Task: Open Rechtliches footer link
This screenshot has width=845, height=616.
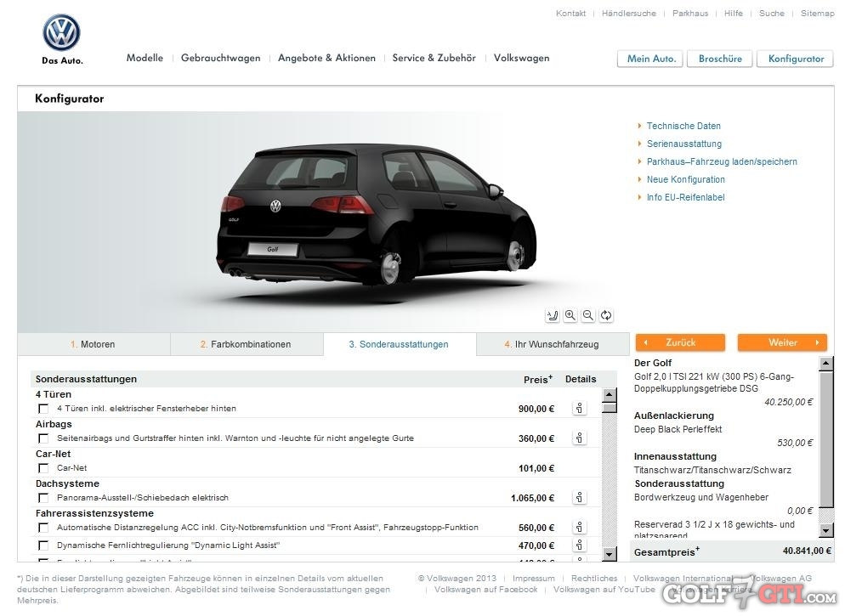Action: click(594, 579)
